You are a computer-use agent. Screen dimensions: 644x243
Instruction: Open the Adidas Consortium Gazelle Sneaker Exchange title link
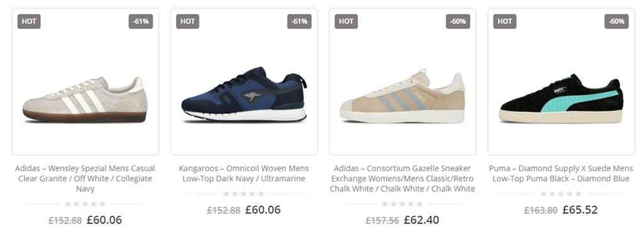pyautogui.click(x=402, y=178)
